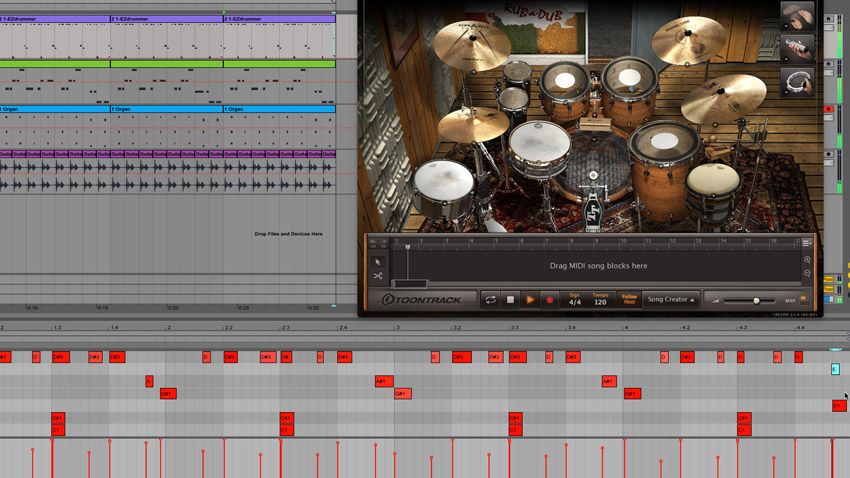
Task: Click the Toontrack logo
Action: (x=420, y=299)
